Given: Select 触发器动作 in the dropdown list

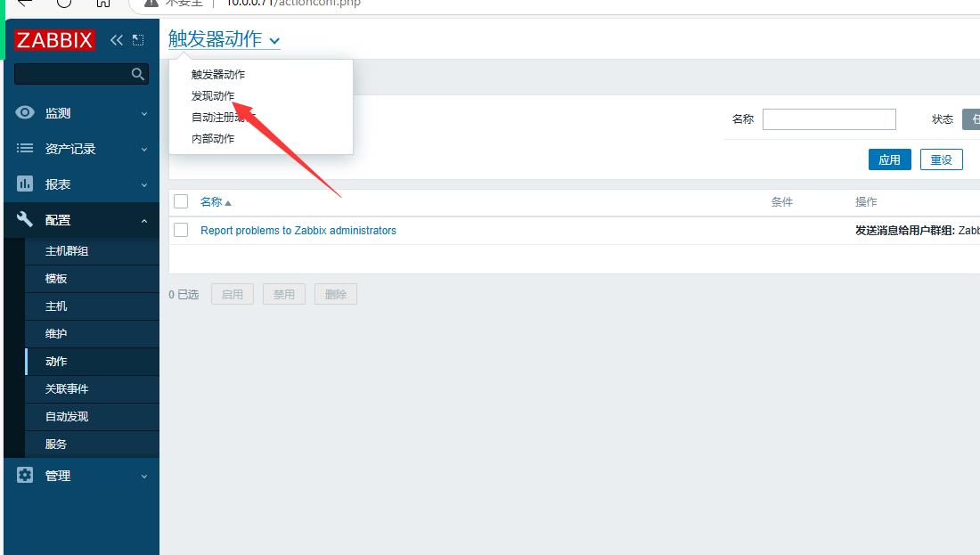Looking at the screenshot, I should coord(218,74).
